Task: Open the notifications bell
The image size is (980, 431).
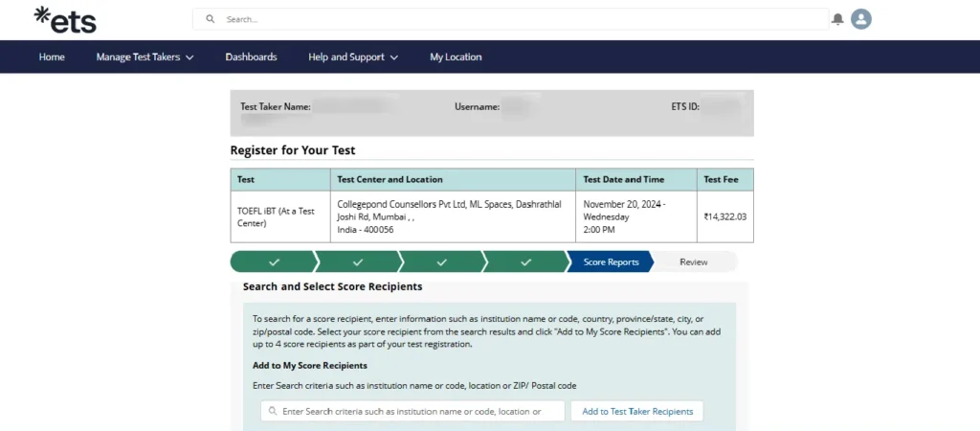Action: 837,19
